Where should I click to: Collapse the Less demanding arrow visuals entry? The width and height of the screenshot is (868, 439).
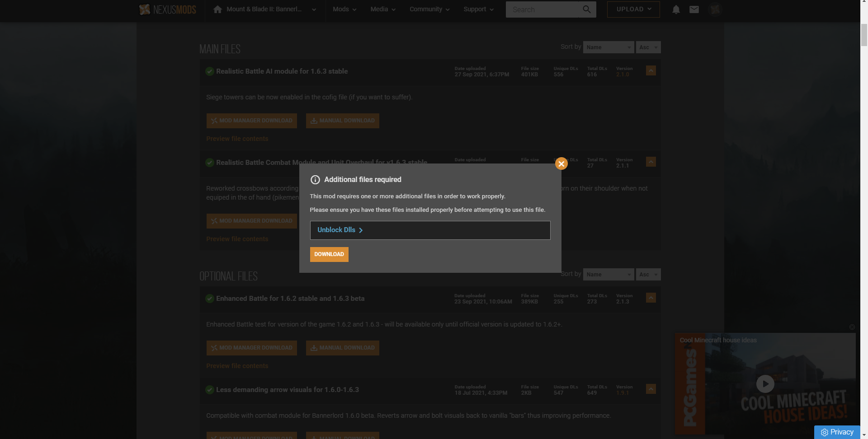[x=651, y=389]
